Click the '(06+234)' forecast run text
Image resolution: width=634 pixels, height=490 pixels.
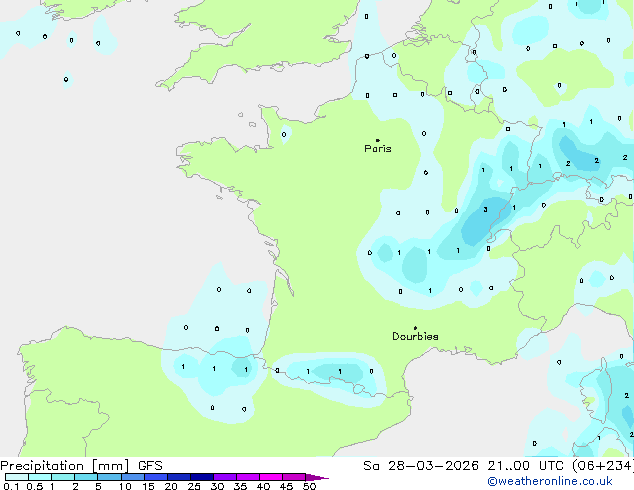[x=603, y=466]
